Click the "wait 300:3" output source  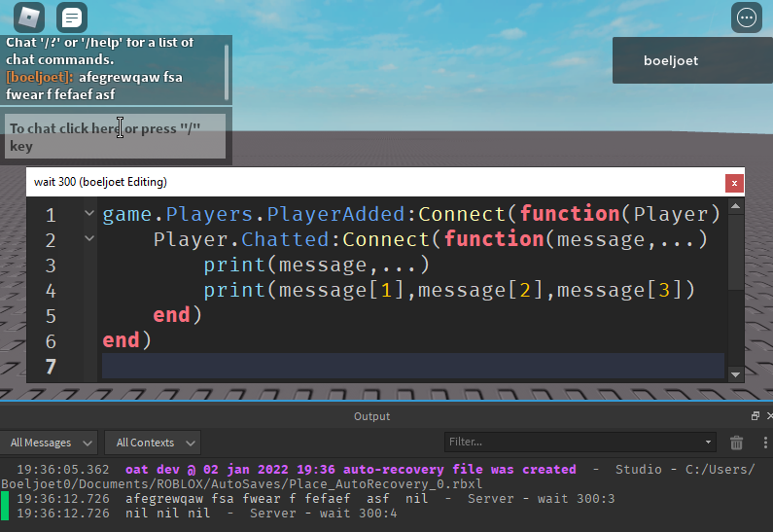pyautogui.click(x=576, y=499)
